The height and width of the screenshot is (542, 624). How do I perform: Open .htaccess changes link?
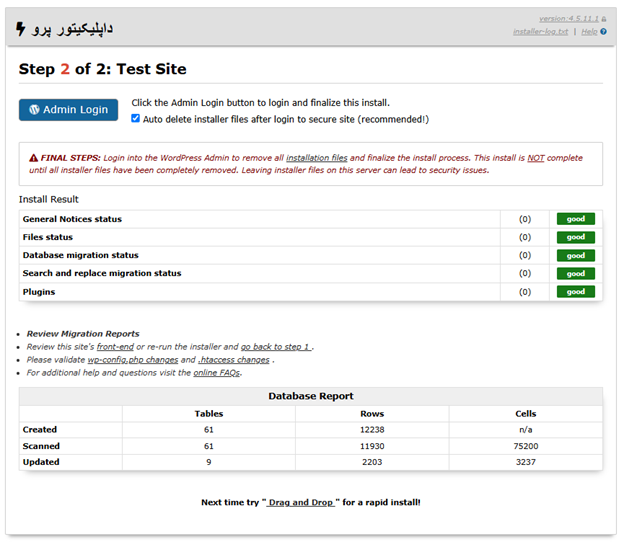[x=234, y=360]
